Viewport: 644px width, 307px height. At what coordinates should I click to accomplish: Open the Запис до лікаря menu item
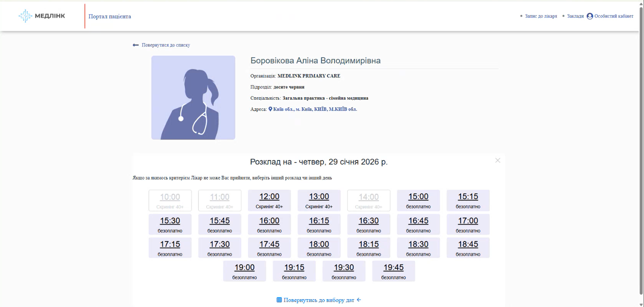click(541, 16)
